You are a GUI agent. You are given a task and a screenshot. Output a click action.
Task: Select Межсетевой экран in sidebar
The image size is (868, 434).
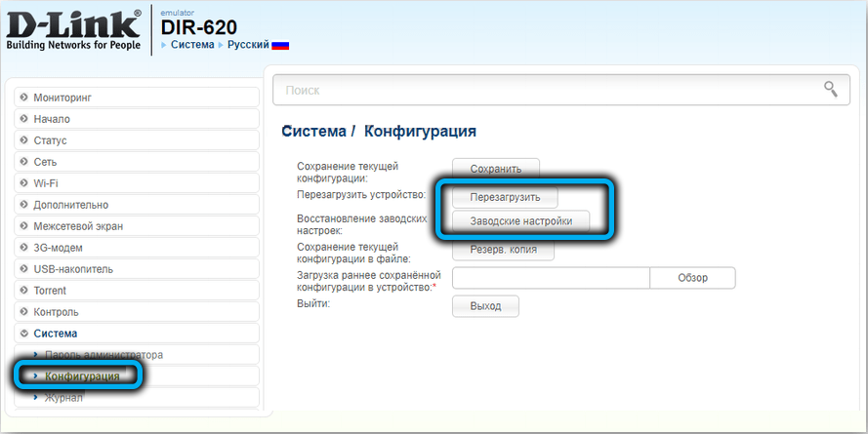(x=78, y=226)
